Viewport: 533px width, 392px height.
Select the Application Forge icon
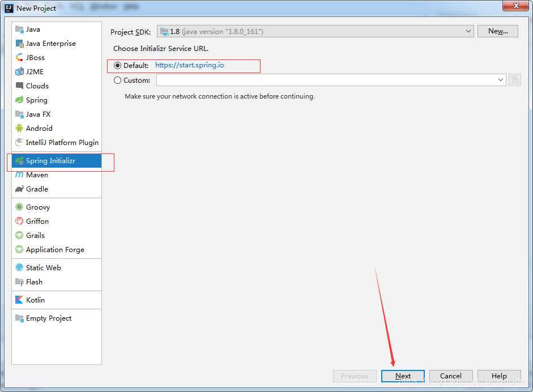tap(19, 250)
